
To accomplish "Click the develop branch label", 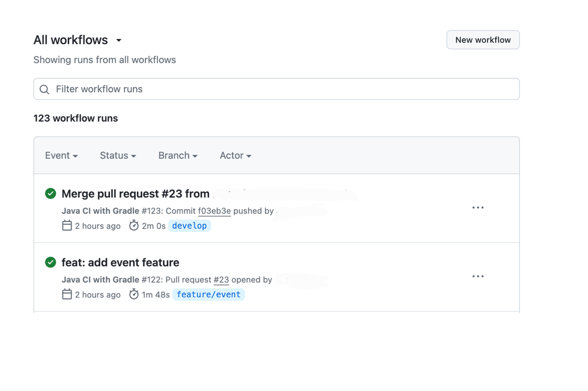I will coord(189,226).
